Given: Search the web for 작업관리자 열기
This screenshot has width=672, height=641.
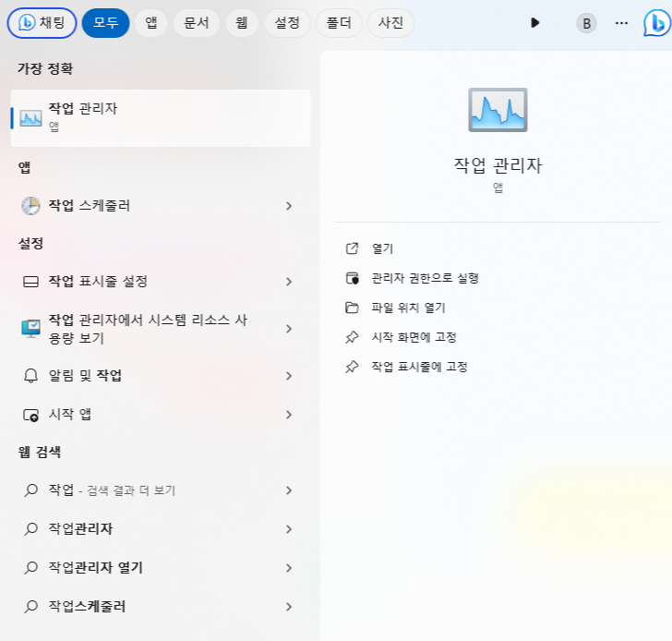Looking at the screenshot, I should point(161,568).
